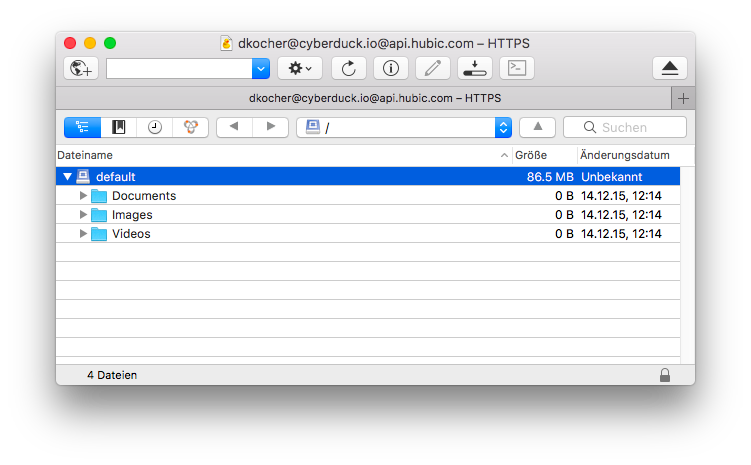
Task: Open the Quick Connect dropdown arrow
Action: point(261,68)
